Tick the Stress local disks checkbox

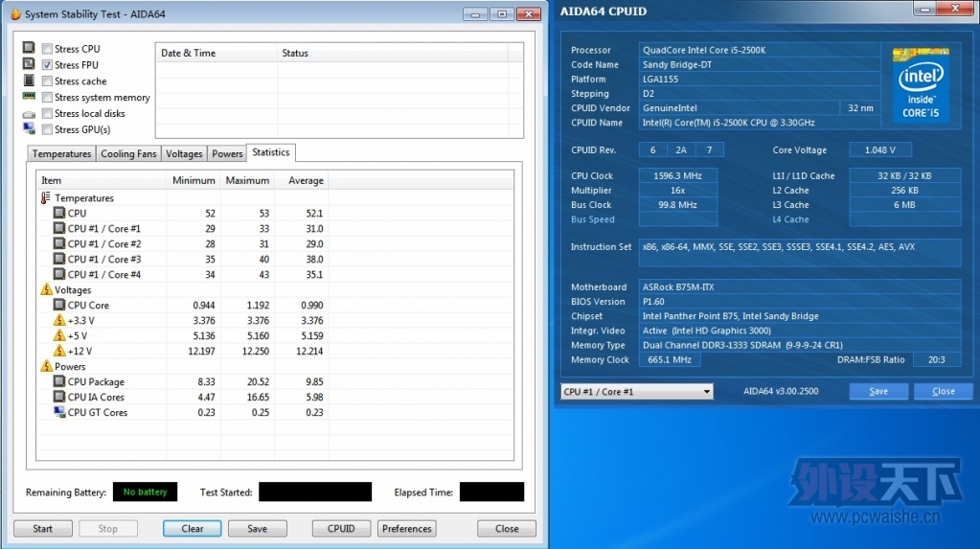tap(47, 113)
